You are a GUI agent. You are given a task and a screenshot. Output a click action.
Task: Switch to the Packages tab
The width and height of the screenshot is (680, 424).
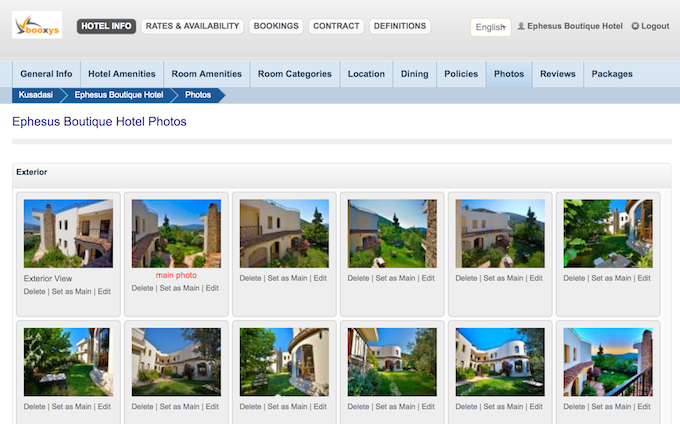coord(612,74)
